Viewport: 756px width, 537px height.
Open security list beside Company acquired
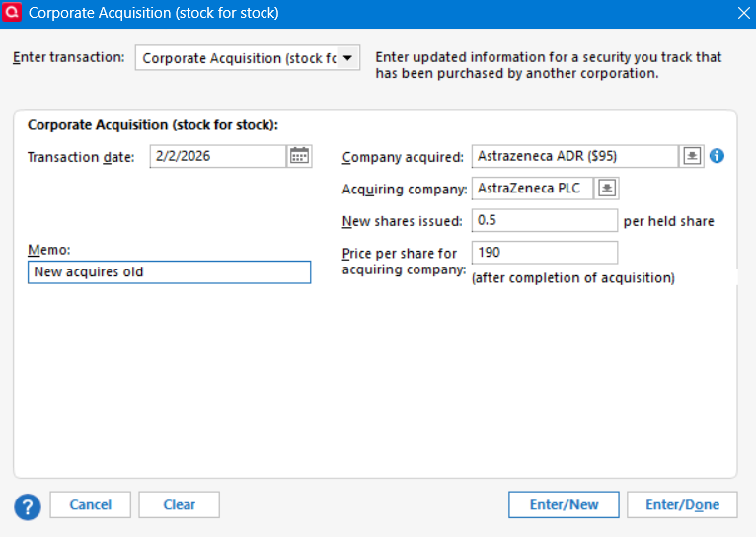click(x=692, y=156)
